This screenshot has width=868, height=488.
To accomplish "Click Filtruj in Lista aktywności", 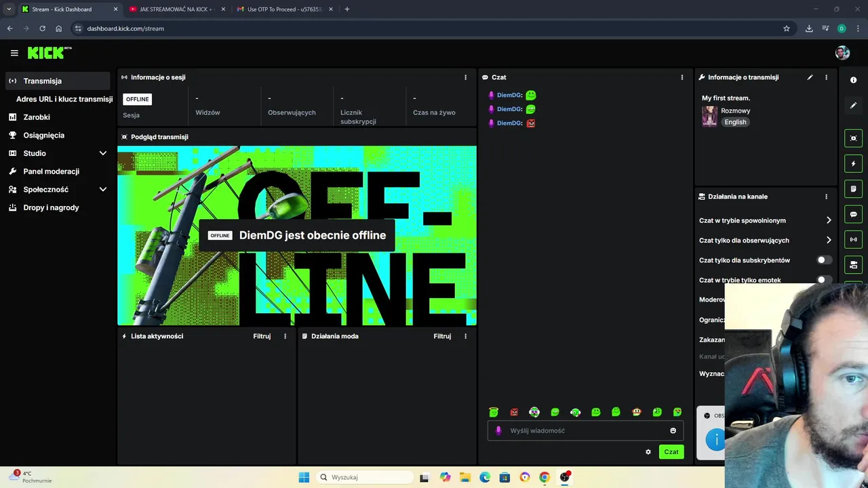I will [x=262, y=336].
